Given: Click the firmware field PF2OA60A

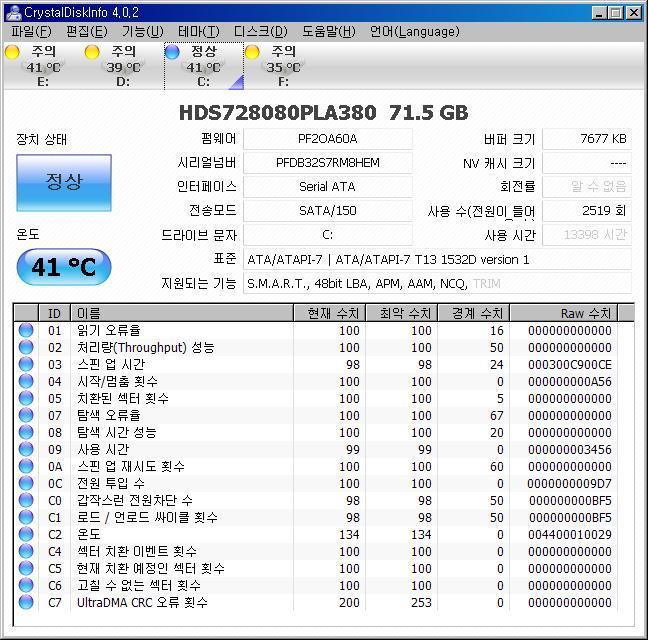Looking at the screenshot, I should 328,139.
